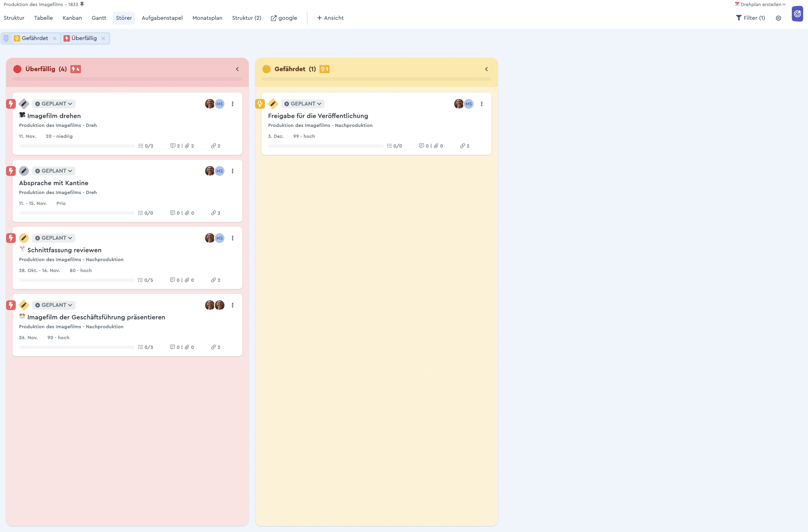Open three-dot menu of Schnittfassung reviewen card
Screen dimensions: 808x532
[233, 238]
